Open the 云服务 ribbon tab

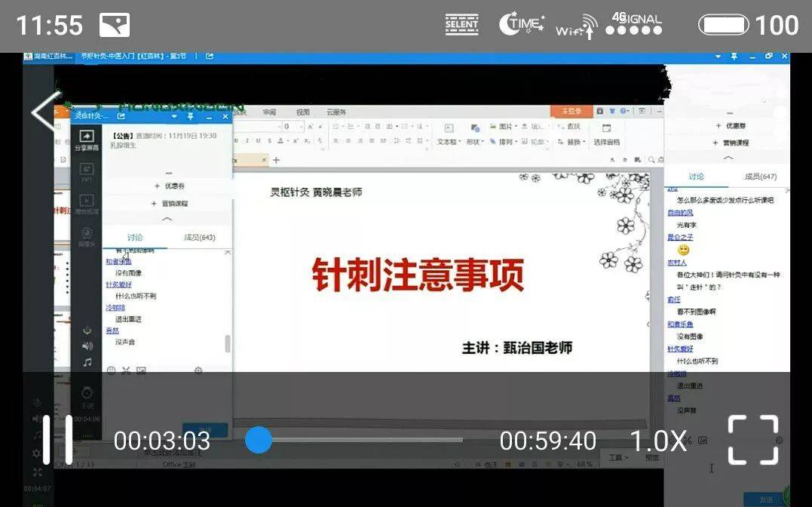click(x=336, y=112)
